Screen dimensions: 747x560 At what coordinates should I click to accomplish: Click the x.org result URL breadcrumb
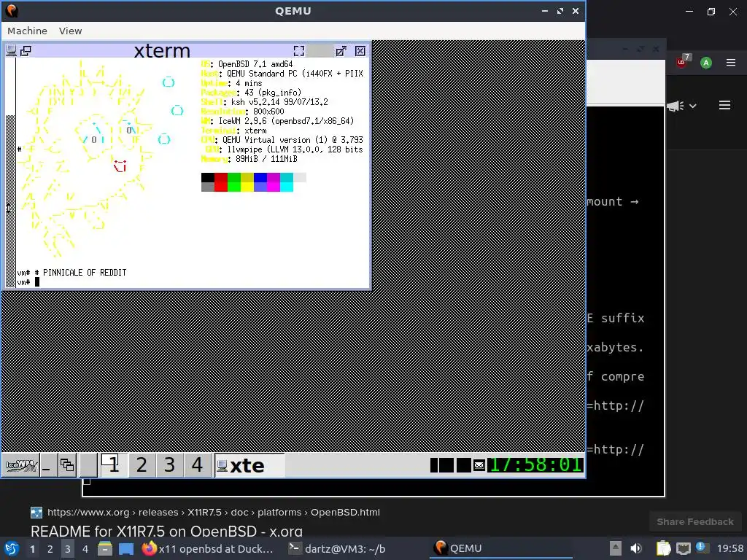pyautogui.click(x=214, y=513)
